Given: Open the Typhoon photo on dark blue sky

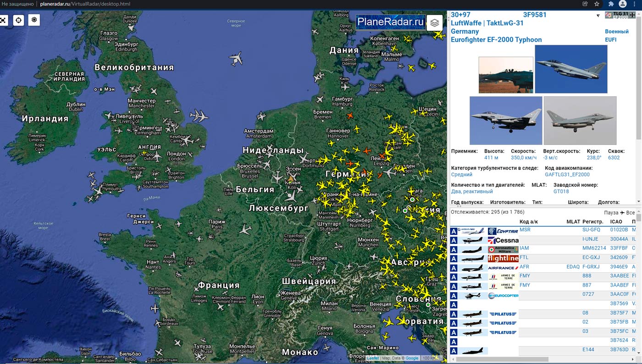Looking at the screenshot, I should 571,69.
